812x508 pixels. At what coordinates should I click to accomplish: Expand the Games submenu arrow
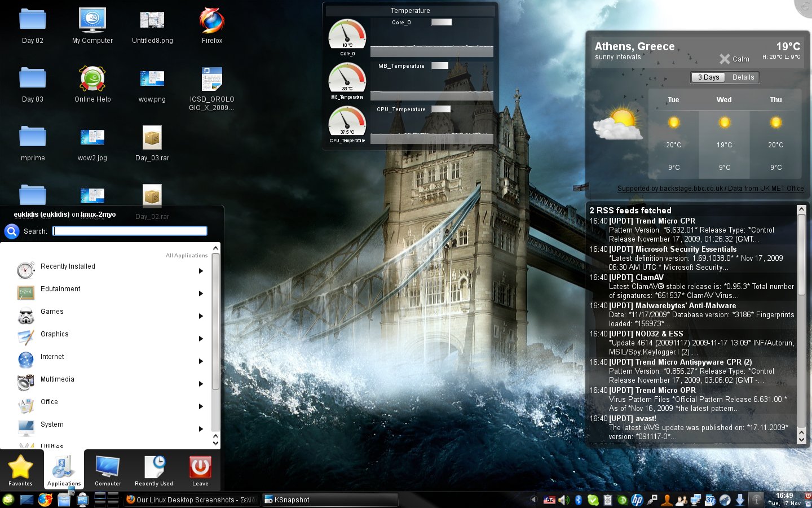click(x=201, y=316)
